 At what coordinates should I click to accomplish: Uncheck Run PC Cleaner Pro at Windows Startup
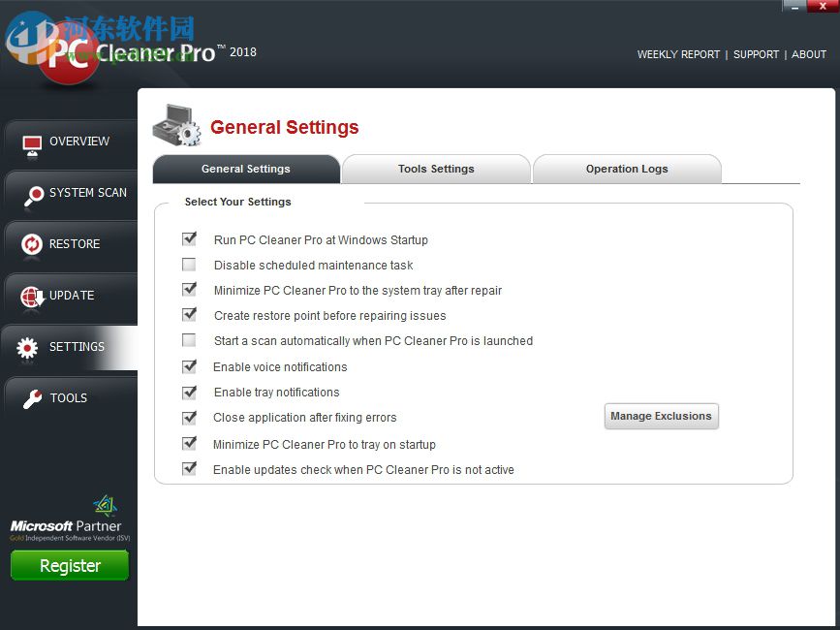point(189,239)
